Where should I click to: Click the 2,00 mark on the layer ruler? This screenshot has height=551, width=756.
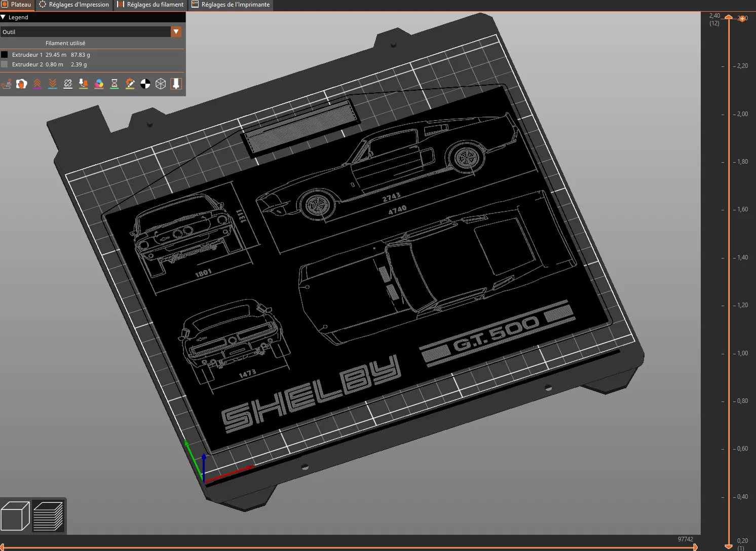click(x=742, y=114)
